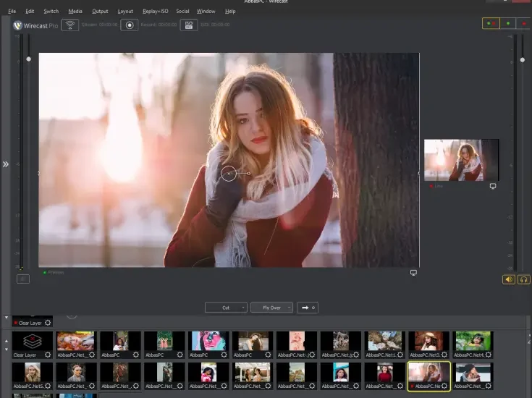Open the Layout menu
The height and width of the screenshot is (398, 532).
[x=125, y=11]
